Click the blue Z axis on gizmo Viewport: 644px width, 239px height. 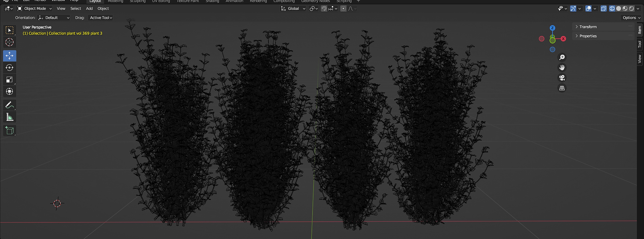click(552, 28)
